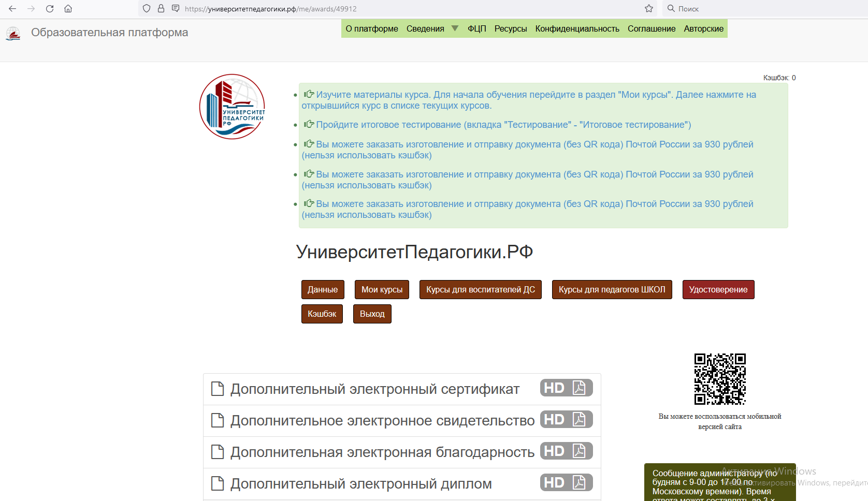Open HD PDF of электронное свидетельство
This screenshot has width=868, height=501.
(566, 419)
